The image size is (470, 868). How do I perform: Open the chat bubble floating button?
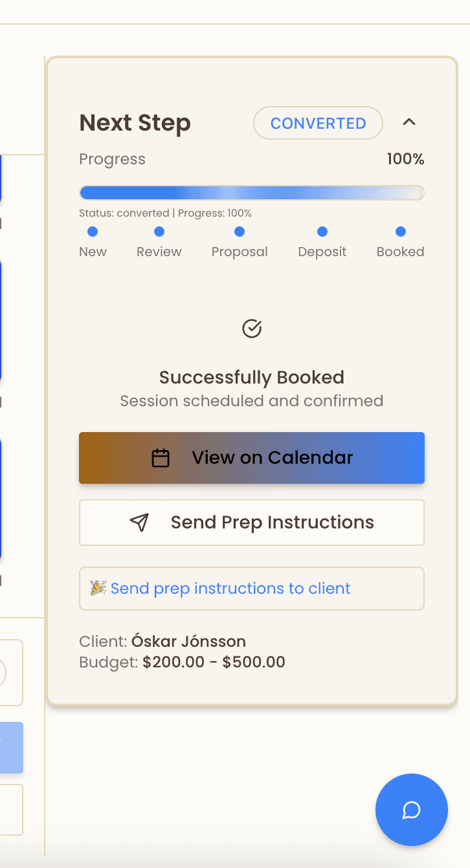point(412,810)
